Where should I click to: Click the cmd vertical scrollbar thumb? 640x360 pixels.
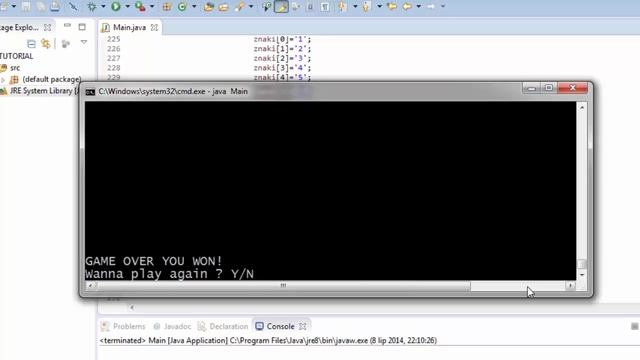pyautogui.click(x=582, y=264)
